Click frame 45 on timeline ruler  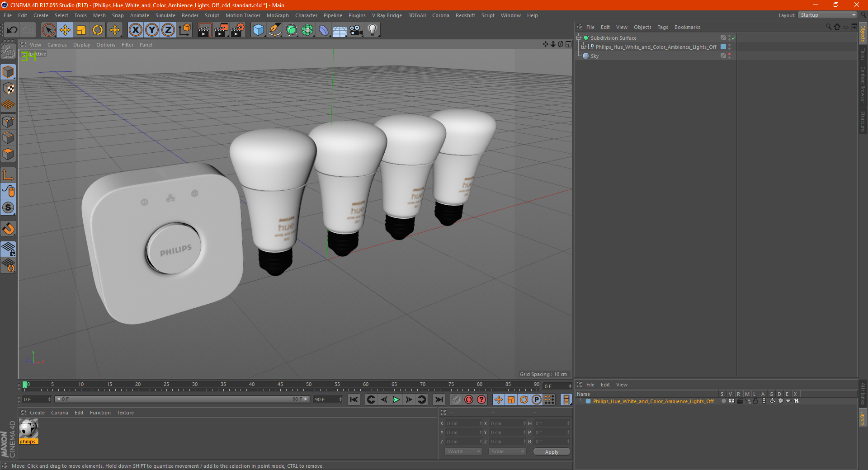(280, 385)
